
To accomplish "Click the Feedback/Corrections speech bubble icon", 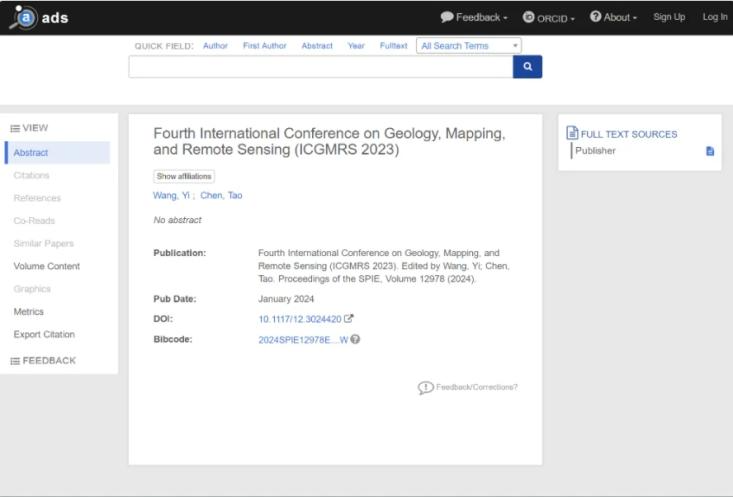I will click(x=425, y=387).
